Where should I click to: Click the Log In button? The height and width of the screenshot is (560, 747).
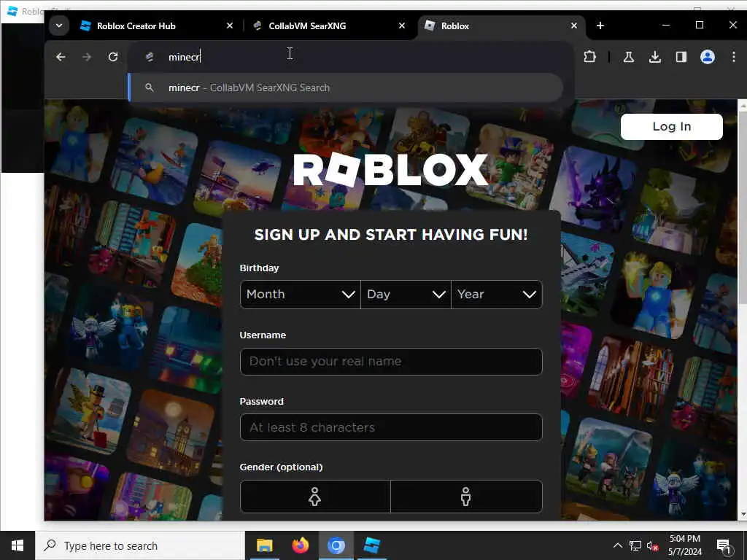[672, 127]
